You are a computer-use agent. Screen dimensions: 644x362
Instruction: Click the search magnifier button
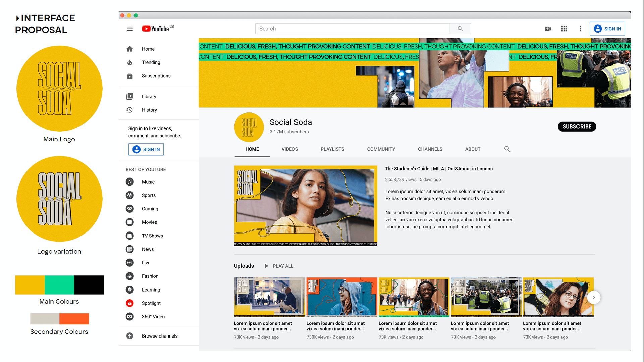coord(460,29)
